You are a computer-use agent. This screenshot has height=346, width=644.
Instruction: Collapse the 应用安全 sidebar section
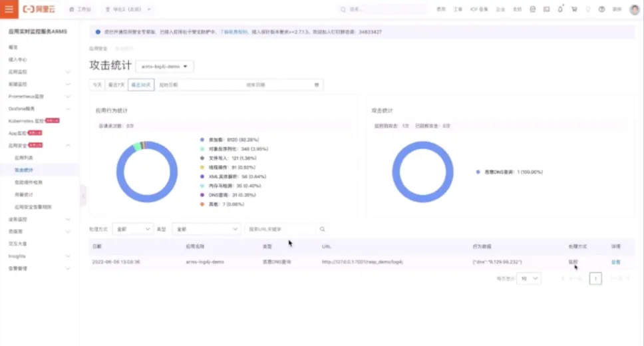coord(39,146)
